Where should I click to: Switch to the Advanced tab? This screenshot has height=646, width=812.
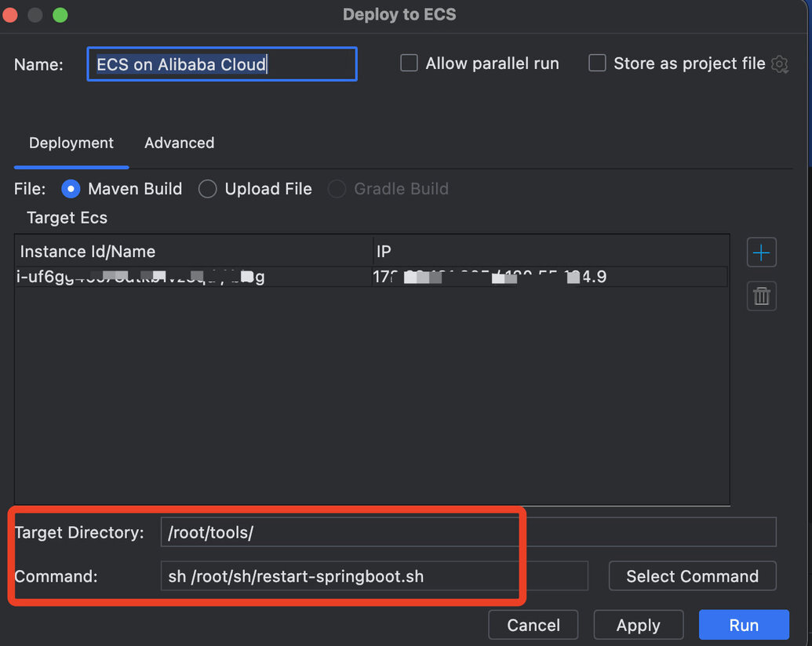point(179,143)
